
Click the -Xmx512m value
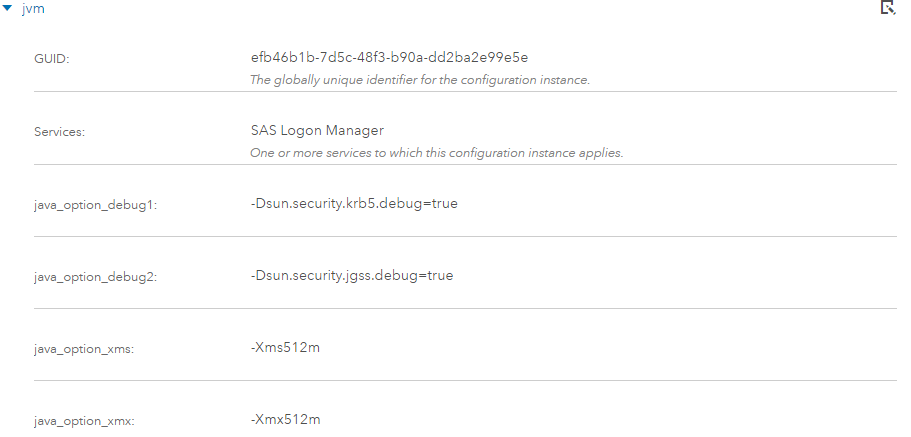pyautogui.click(x=285, y=418)
